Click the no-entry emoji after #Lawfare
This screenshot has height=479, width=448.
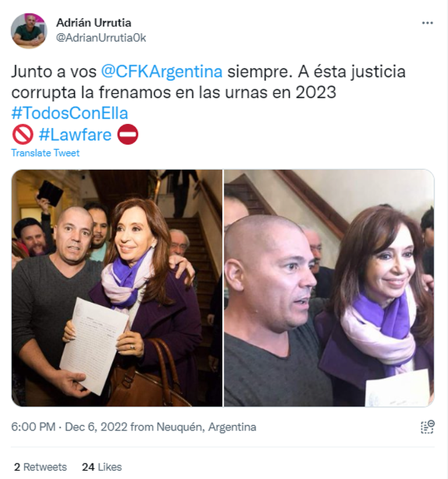128,134
